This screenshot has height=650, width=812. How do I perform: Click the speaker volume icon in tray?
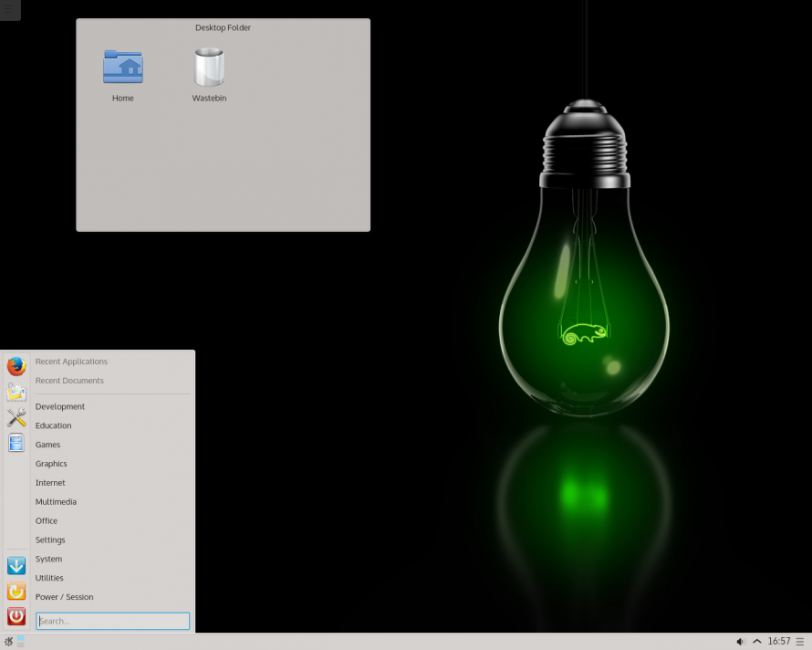tap(741, 642)
